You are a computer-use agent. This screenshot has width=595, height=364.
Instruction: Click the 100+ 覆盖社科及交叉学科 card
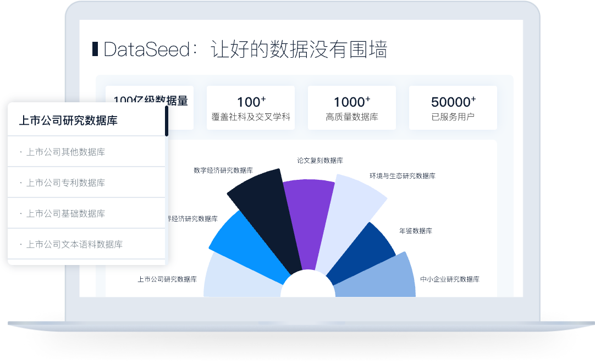tap(250, 108)
